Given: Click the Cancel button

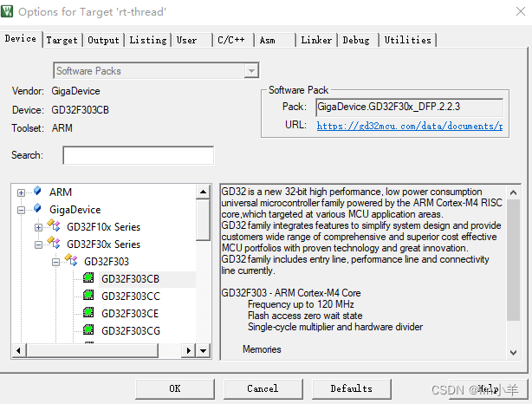Looking at the screenshot, I should tap(263, 388).
